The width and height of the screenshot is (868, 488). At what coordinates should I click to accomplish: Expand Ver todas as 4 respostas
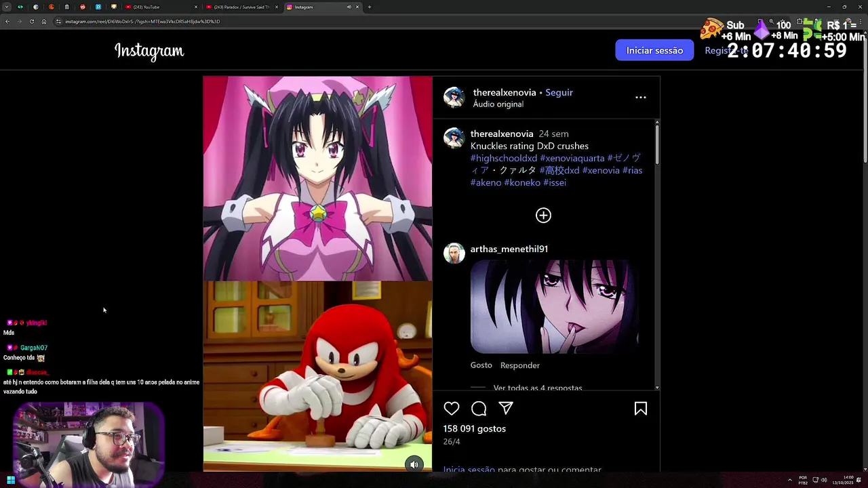click(x=538, y=388)
